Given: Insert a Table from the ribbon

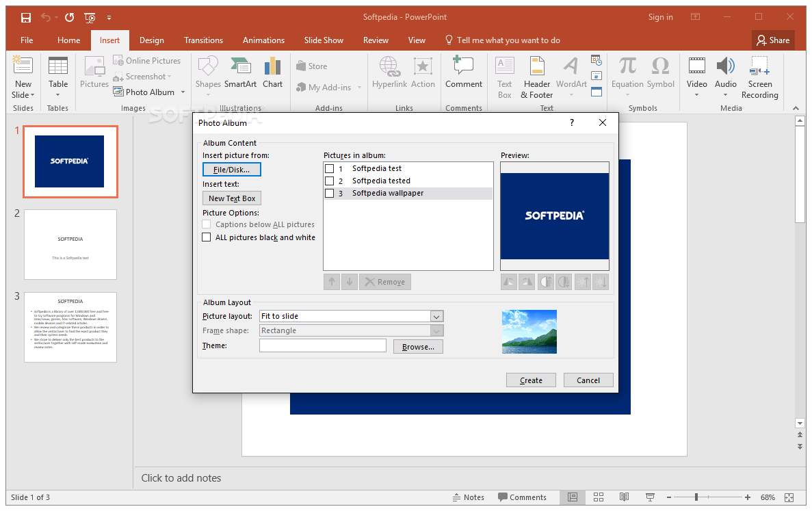Looking at the screenshot, I should point(58,76).
